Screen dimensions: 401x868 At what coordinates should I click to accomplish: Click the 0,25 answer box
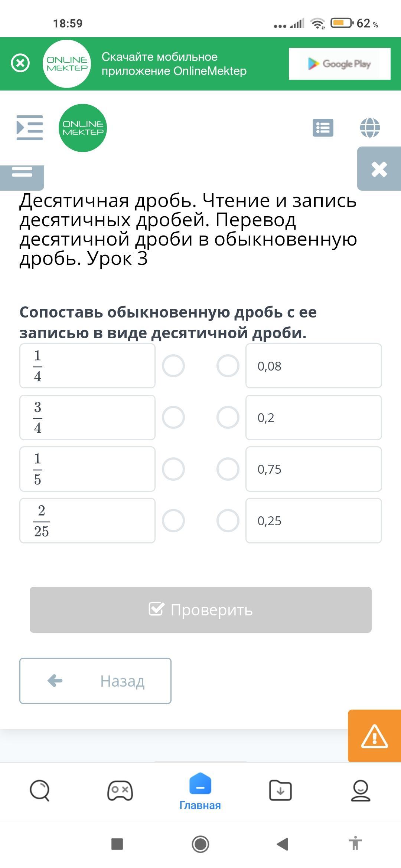click(x=313, y=521)
